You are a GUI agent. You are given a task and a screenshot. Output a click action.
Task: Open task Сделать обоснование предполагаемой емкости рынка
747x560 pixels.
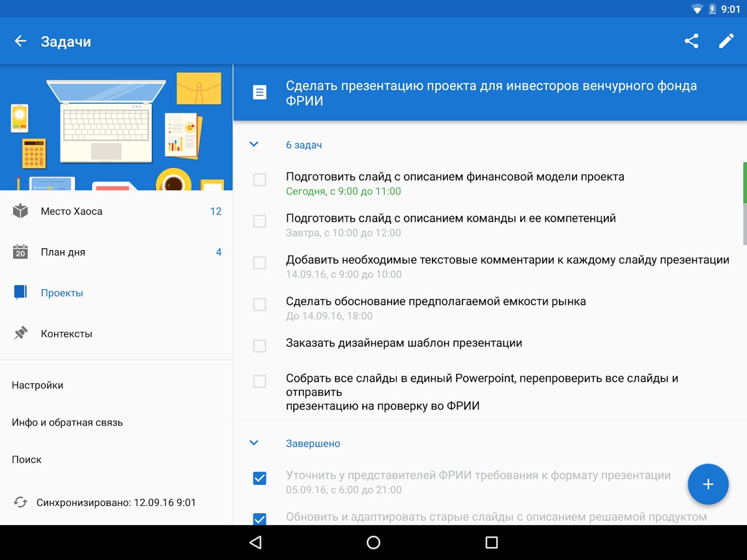click(436, 302)
